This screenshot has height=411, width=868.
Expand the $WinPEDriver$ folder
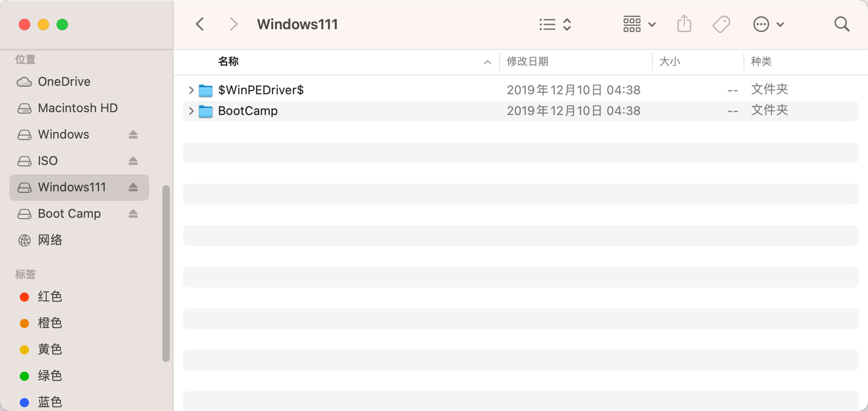tap(191, 90)
